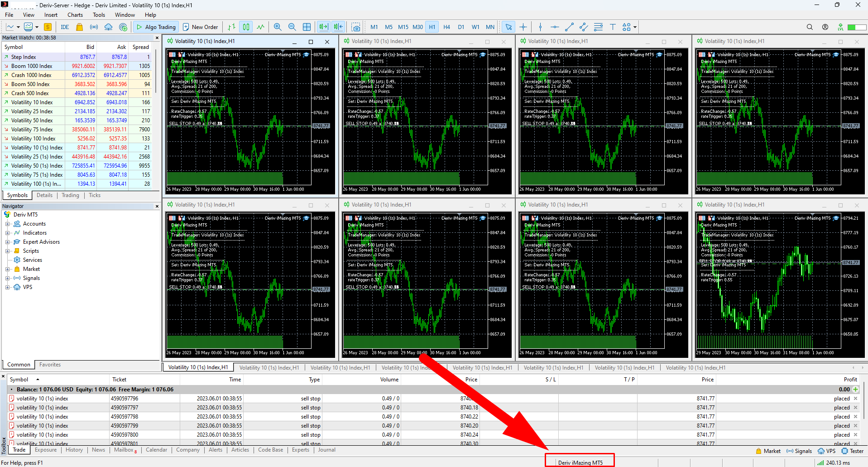The image size is (868, 467).
Task: Tile windows with the grid icon
Action: [307, 27]
